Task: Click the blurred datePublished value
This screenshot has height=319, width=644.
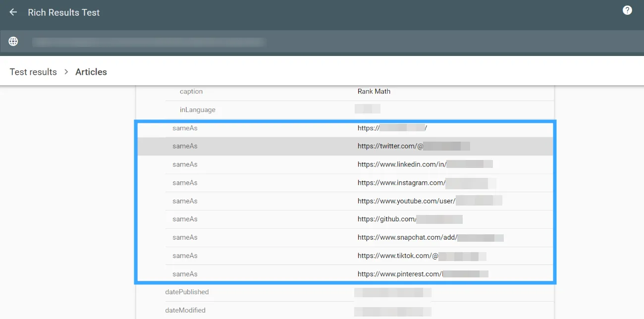Action: coord(393,292)
